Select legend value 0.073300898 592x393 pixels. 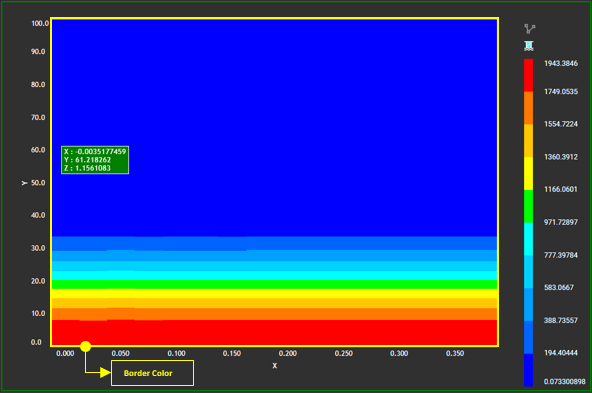click(564, 382)
